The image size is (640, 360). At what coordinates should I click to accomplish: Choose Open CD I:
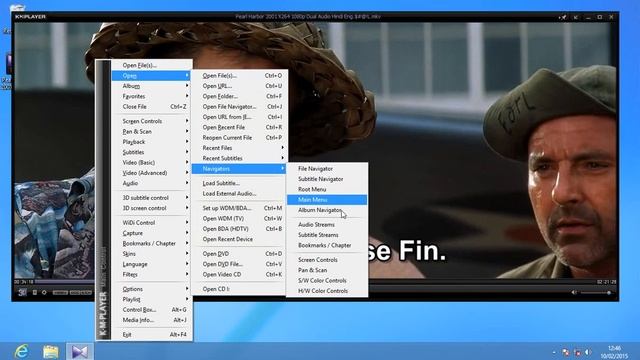[x=240, y=289]
